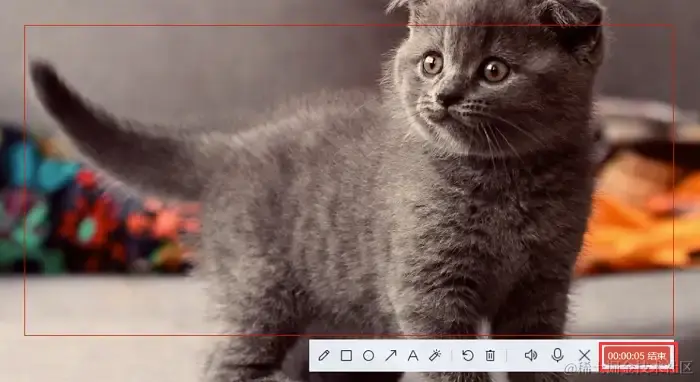700x382 pixels.
Task: Select the text annotation tool
Action: [x=413, y=356]
